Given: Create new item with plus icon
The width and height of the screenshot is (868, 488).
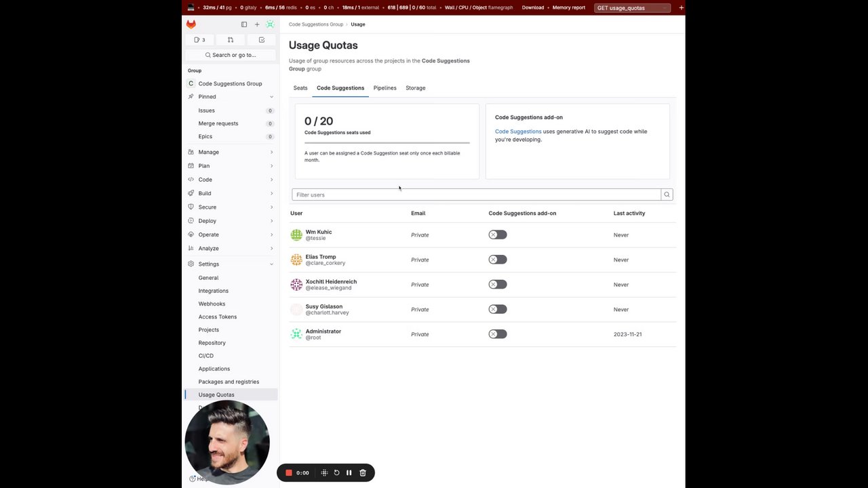Looking at the screenshot, I should click(257, 24).
